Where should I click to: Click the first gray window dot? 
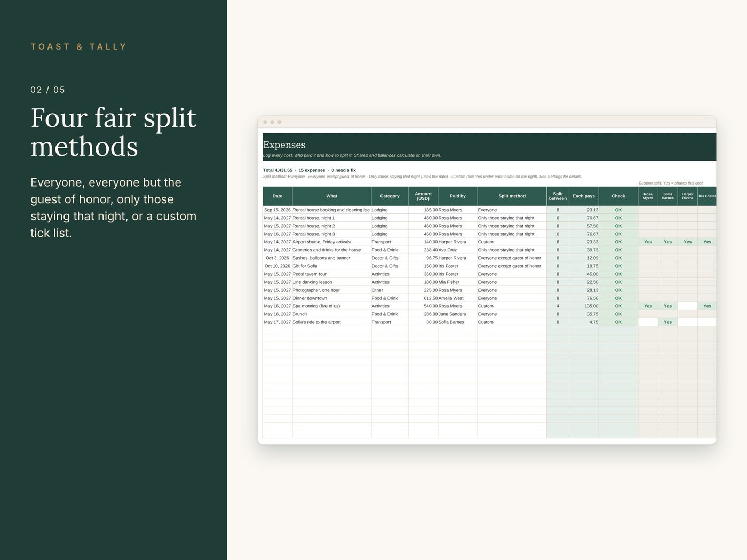265,122
